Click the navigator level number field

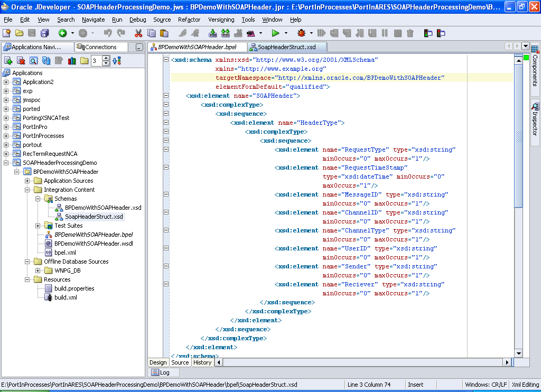click(96, 61)
